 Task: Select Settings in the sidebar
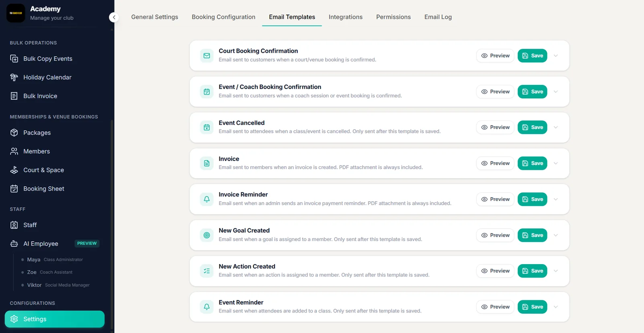click(x=54, y=319)
